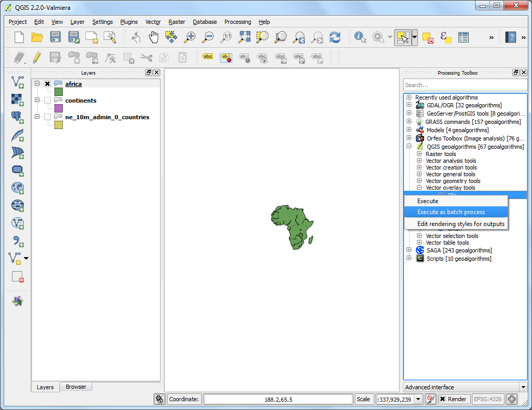Screen dimensions: 532x410
Task: Collapse the continents layer legend
Action: 37,100
